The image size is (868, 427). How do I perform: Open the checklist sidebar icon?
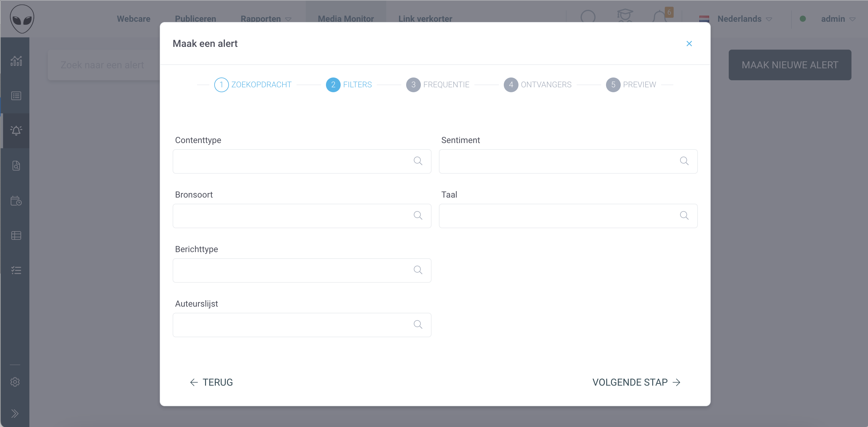tap(16, 270)
